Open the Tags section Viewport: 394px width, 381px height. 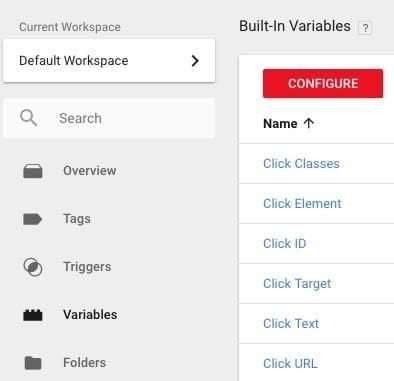77,219
